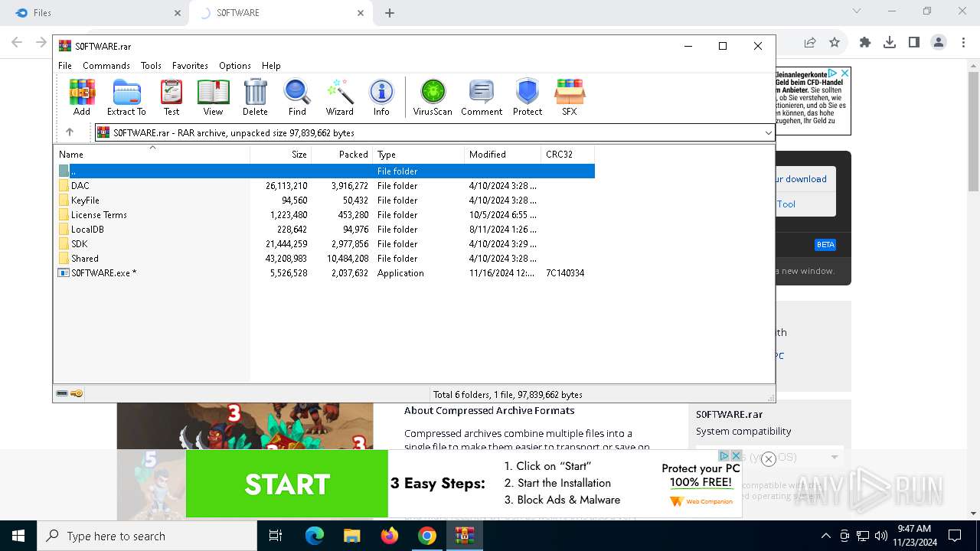Click the Protect shield icon
The height and width of the screenshot is (551, 980).
[528, 97]
